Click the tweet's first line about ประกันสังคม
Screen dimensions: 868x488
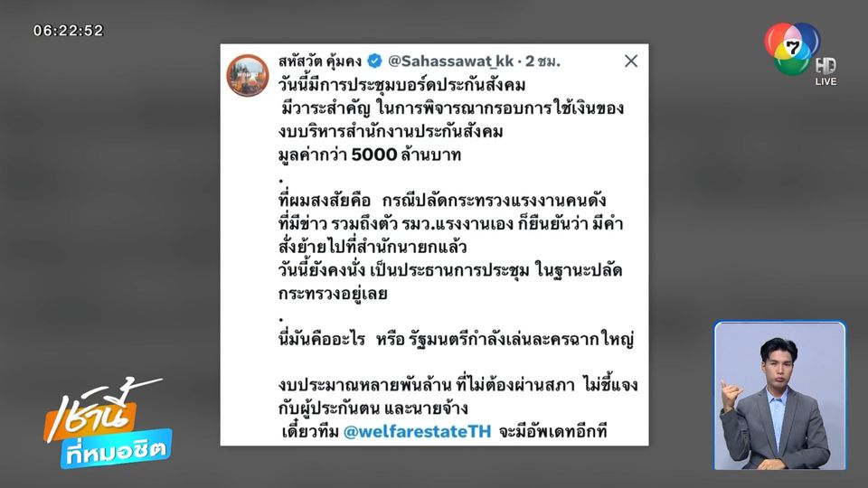click(401, 85)
